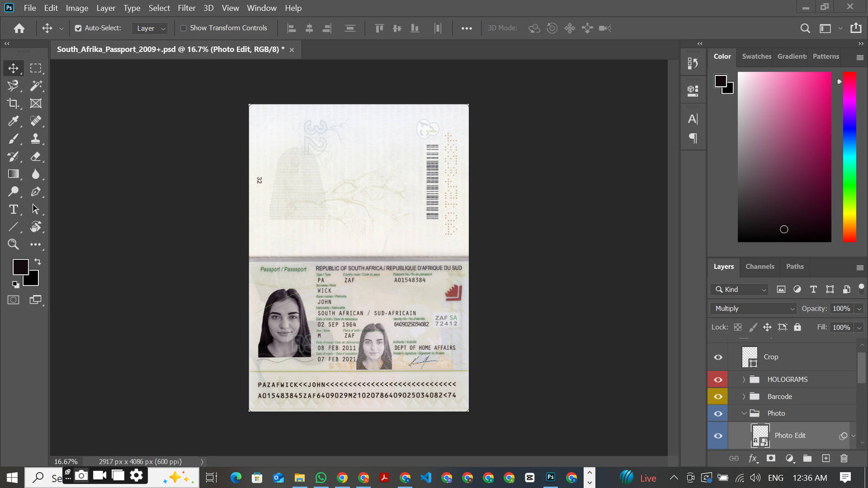Image resolution: width=868 pixels, height=488 pixels.
Task: Enable Show Transform Controls checkbox
Action: click(183, 28)
